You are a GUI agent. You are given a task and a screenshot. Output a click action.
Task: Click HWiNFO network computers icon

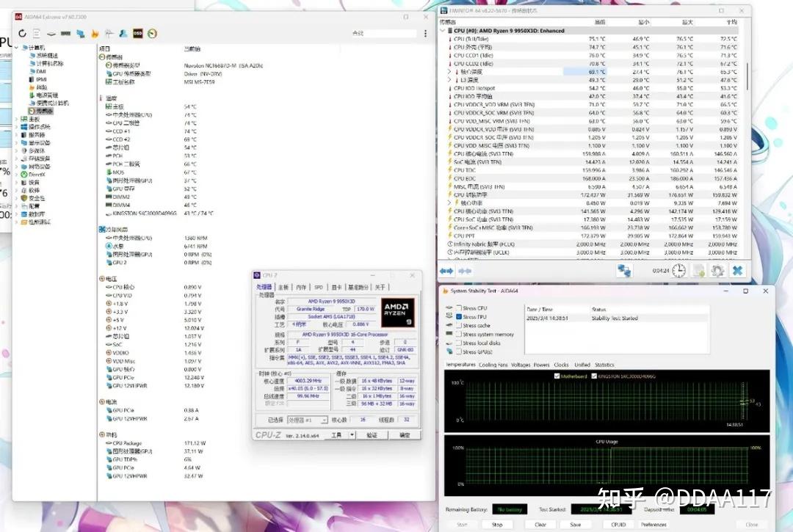(624, 271)
